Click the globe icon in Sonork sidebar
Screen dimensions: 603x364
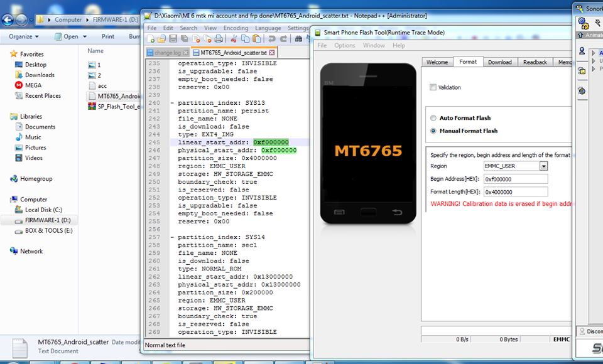click(x=582, y=91)
